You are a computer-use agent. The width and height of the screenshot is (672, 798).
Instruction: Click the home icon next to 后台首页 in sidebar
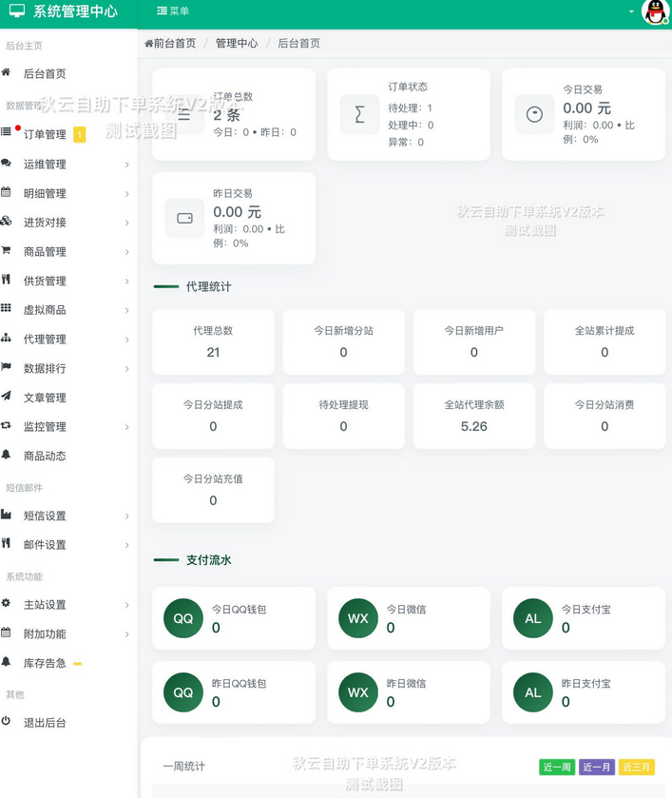6,72
